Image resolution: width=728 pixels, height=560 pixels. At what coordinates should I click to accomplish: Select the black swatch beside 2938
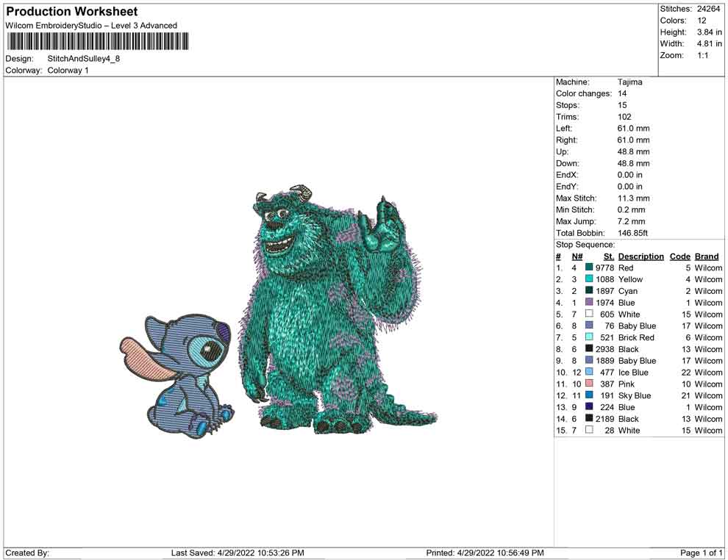(589, 348)
